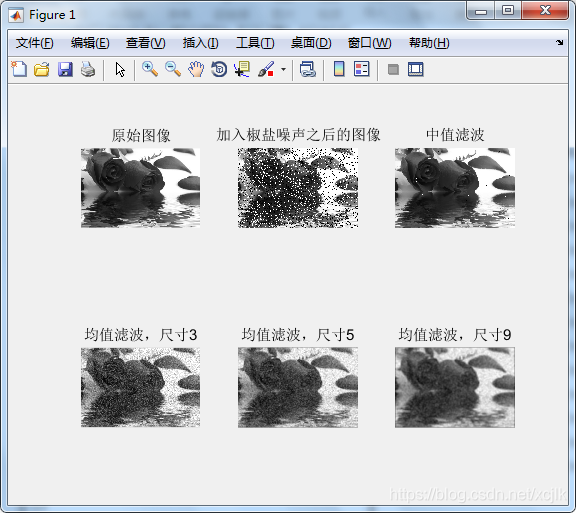Open the 帮助(H) menu
576x513 pixels.
click(429, 43)
